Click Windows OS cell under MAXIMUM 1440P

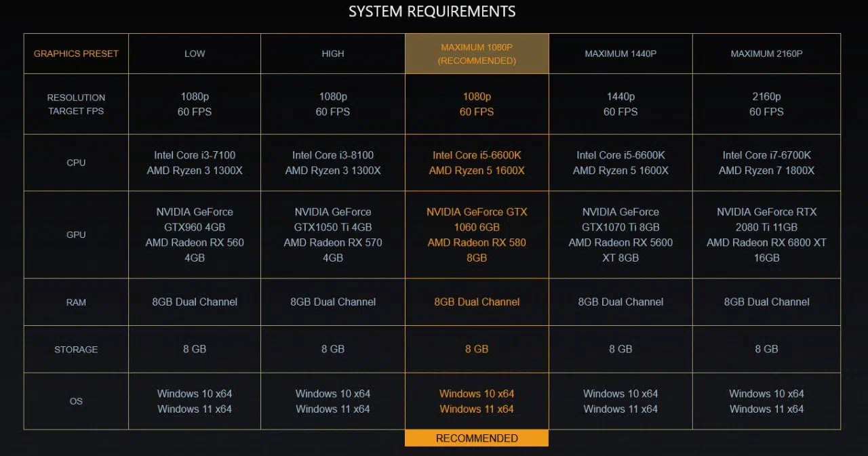(620, 401)
